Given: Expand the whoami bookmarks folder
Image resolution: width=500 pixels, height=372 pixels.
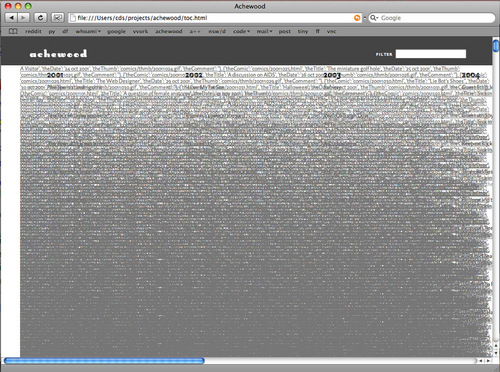Looking at the screenshot, I should (88, 31).
